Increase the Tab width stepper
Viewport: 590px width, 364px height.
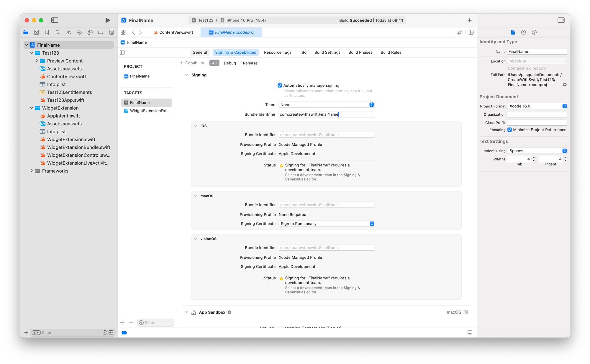pyautogui.click(x=533, y=158)
